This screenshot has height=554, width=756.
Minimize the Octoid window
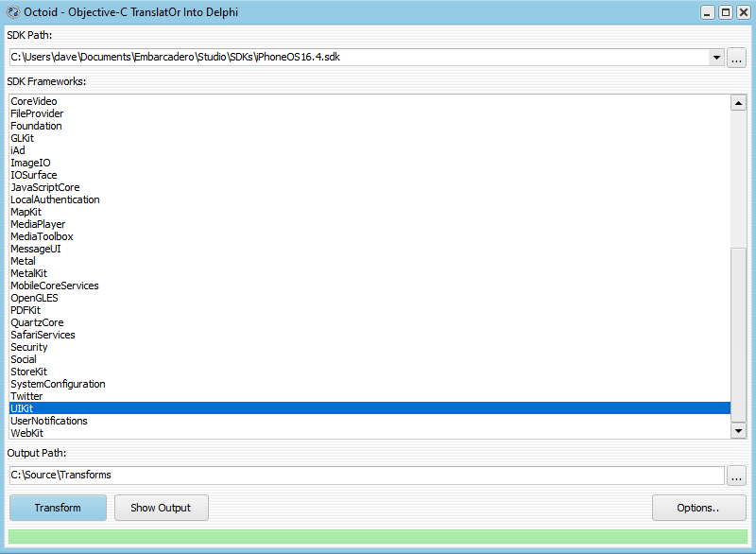(x=707, y=12)
